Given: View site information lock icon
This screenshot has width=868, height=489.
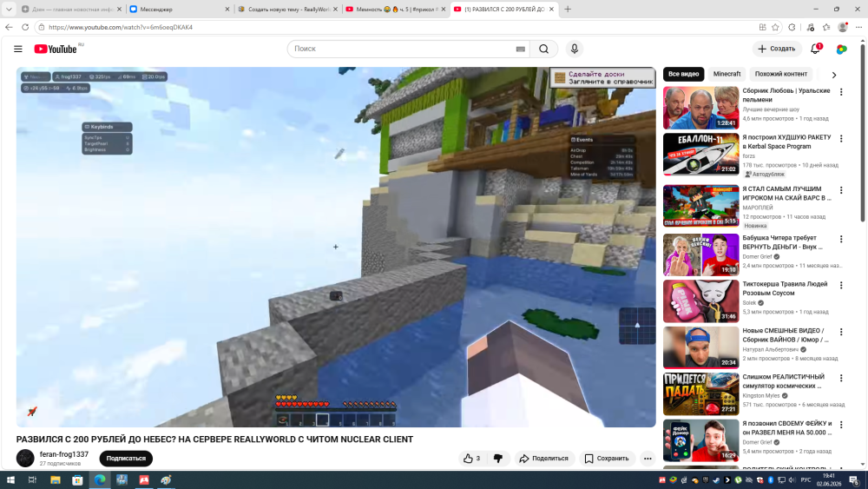Looking at the screenshot, I should pos(42,27).
